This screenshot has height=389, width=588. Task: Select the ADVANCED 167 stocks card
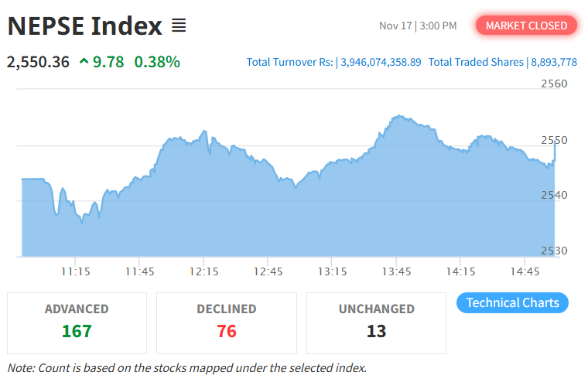(x=77, y=322)
